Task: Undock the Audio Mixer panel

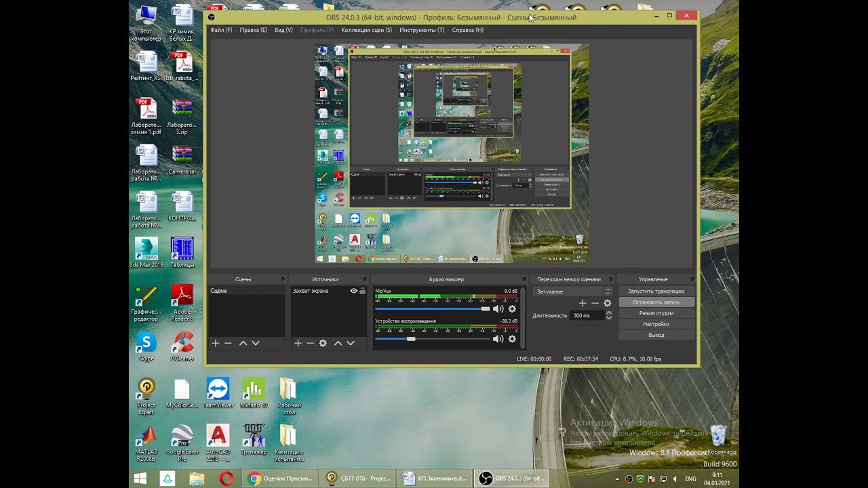Action: (524, 279)
